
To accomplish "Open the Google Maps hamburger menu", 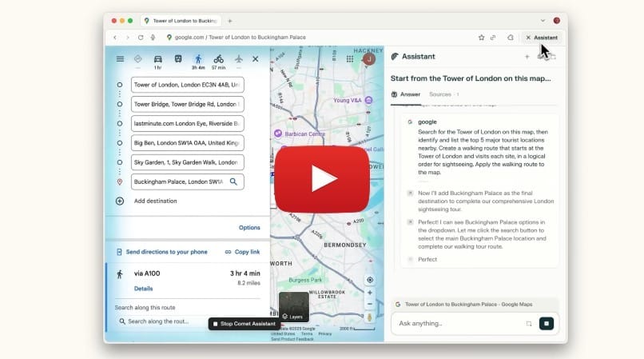I will [x=120, y=59].
